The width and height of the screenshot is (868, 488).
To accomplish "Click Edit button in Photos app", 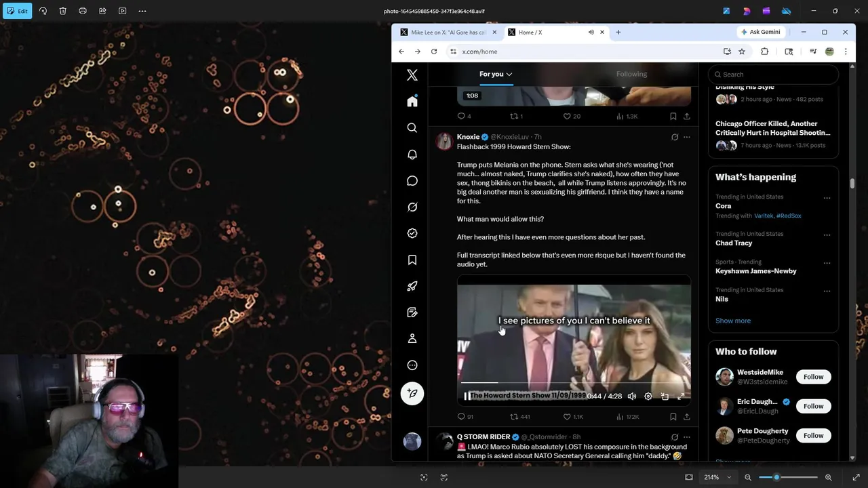I will pyautogui.click(x=17, y=11).
